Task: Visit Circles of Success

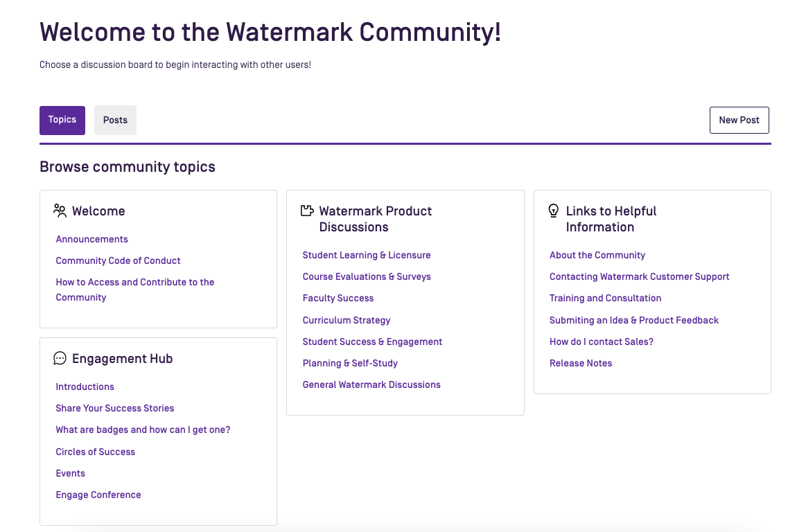Action: point(96,452)
